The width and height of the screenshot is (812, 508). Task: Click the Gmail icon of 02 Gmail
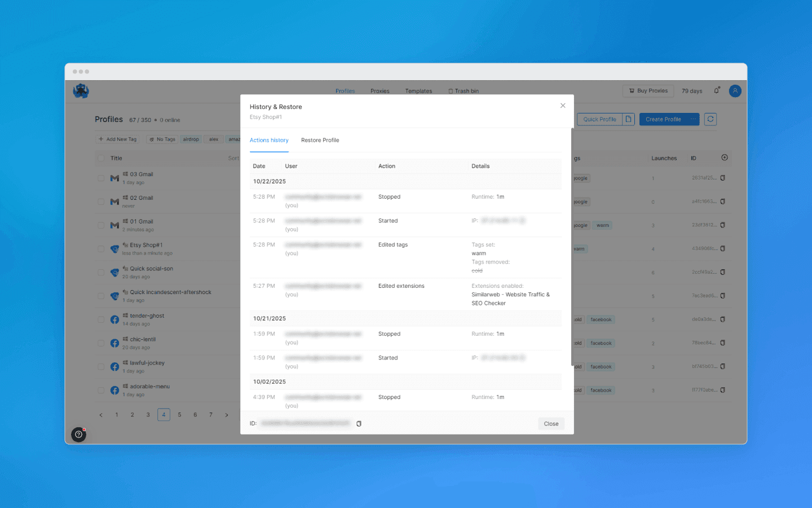[114, 202]
